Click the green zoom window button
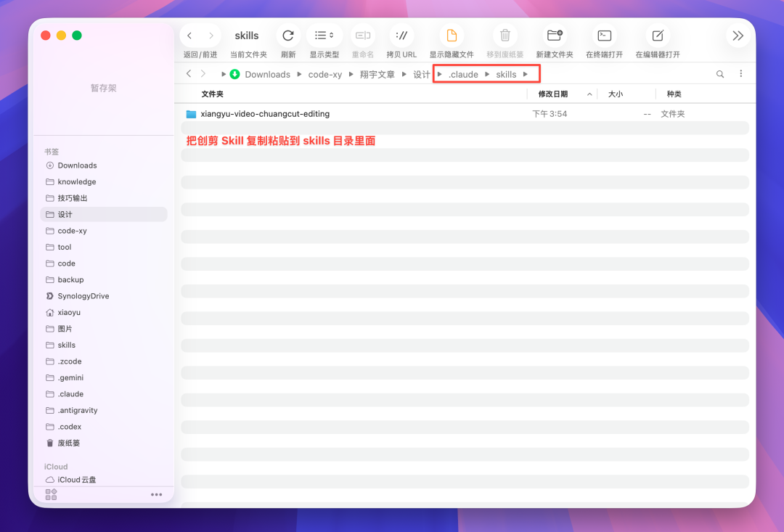 77,36
